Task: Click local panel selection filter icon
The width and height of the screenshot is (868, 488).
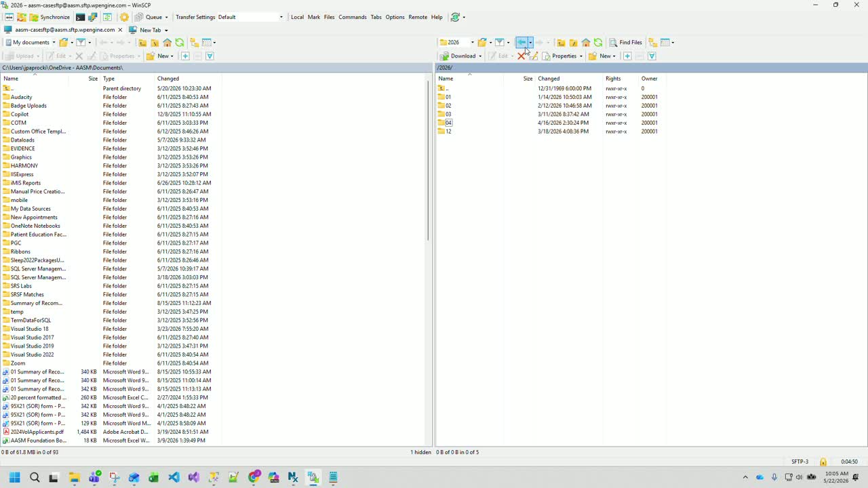Action: click(210, 56)
